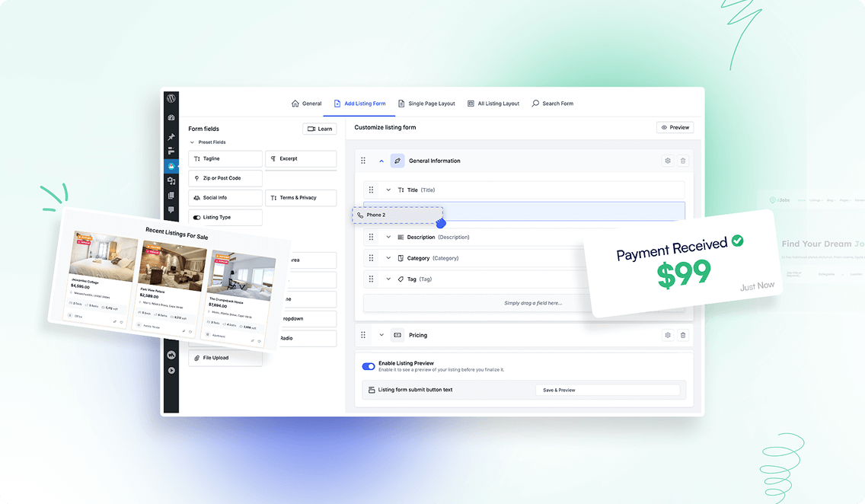865x504 pixels.
Task: Click the WordPress logo in the sidebar
Action: pyautogui.click(x=171, y=98)
